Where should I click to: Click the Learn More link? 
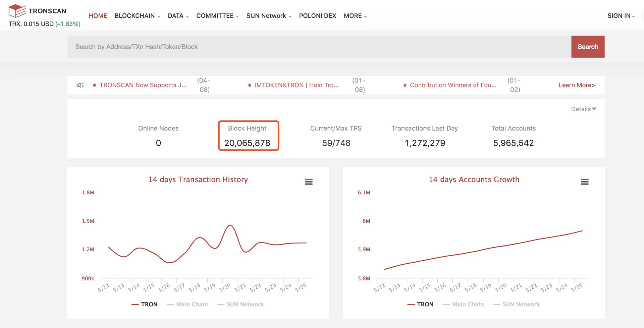577,85
